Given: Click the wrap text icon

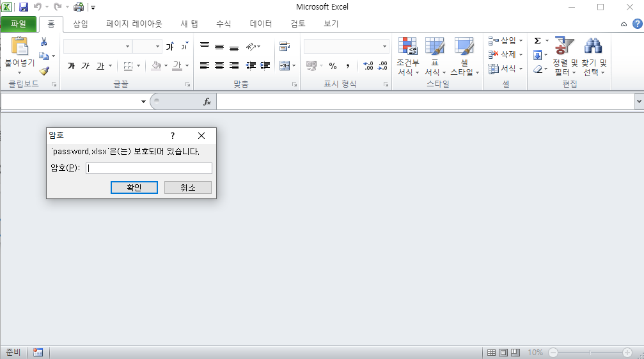Looking at the screenshot, I should point(285,47).
